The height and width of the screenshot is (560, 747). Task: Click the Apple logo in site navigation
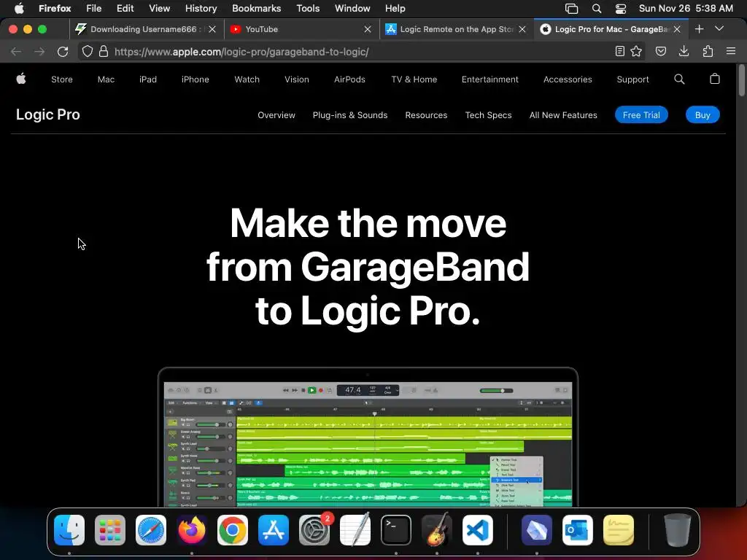tap(21, 79)
